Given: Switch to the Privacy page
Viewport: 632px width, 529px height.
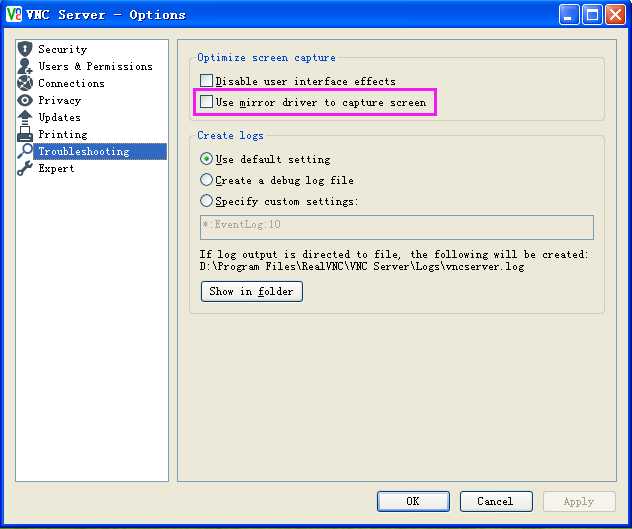Looking at the screenshot, I should point(60,100).
